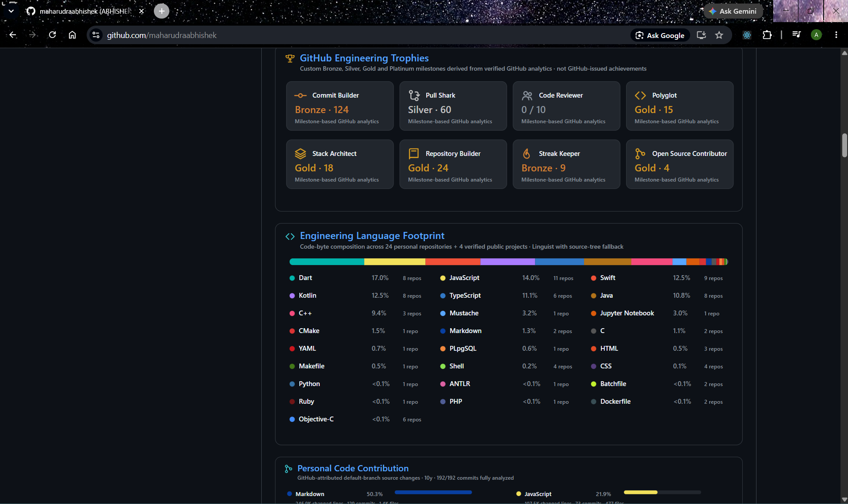
Task: Click the PLpgSQL language row label
Action: 462,349
